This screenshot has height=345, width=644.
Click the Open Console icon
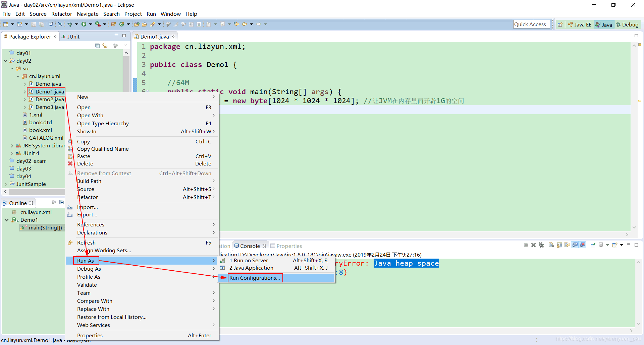(x=615, y=245)
